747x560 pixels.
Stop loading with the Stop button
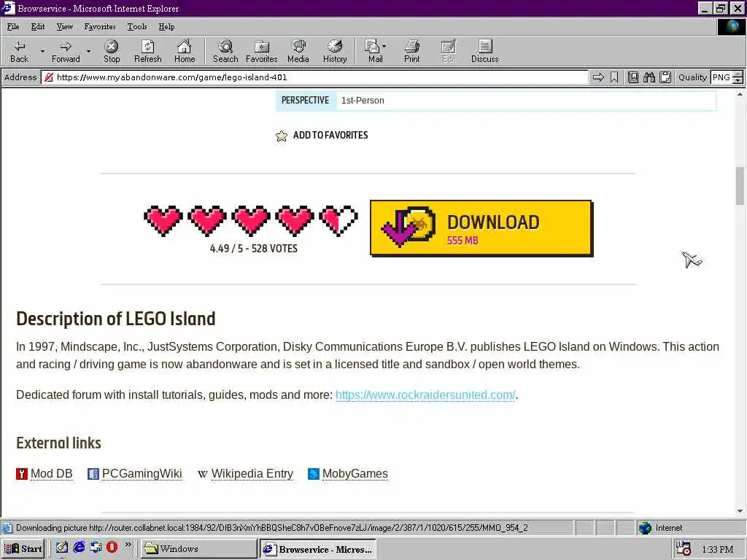tap(112, 52)
